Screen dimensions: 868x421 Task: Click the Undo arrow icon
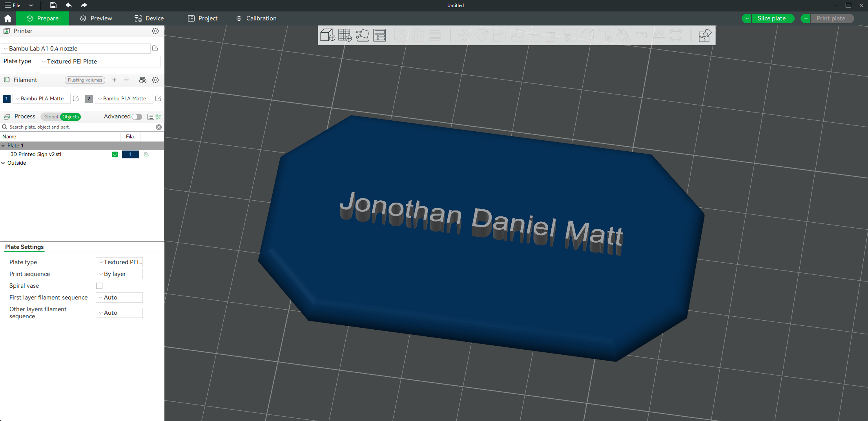click(69, 5)
